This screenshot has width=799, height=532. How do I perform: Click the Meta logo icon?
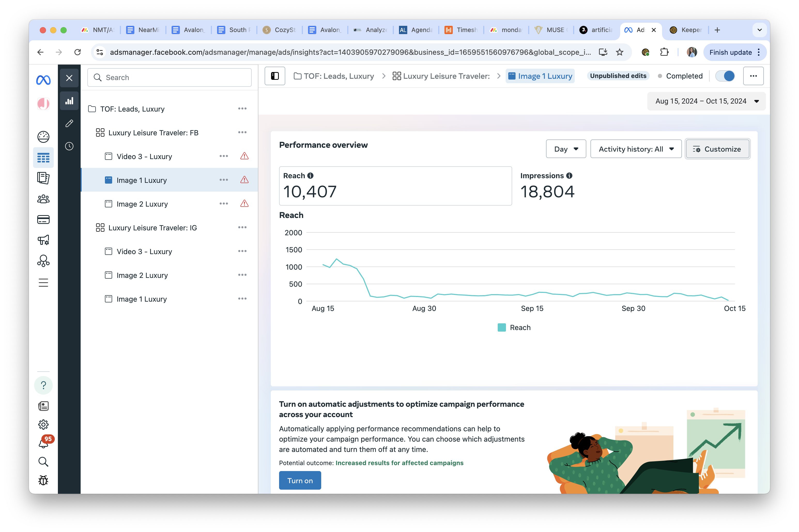(43, 80)
